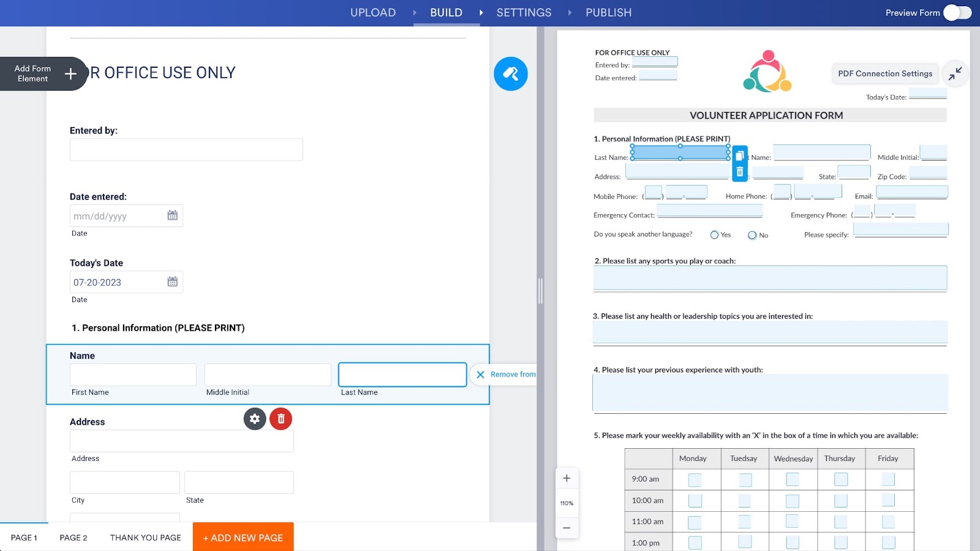Click the Last Name input field
Image resolution: width=980 pixels, height=551 pixels.
(x=402, y=375)
